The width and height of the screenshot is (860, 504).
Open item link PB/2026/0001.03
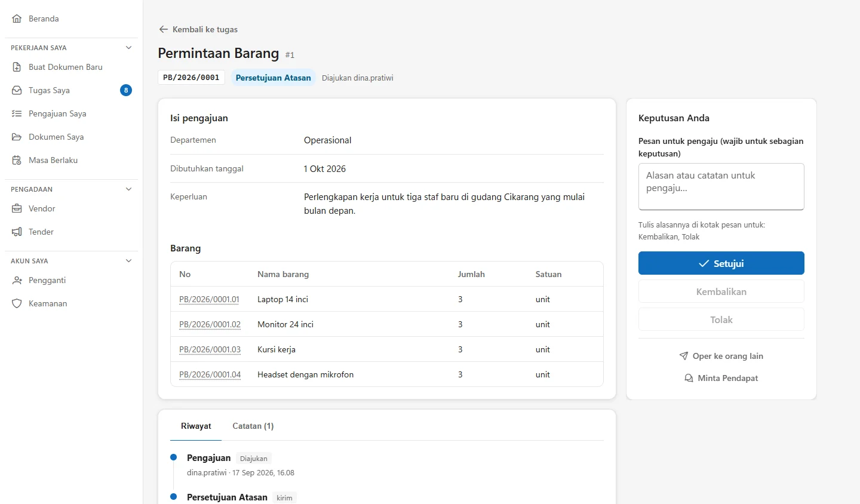click(210, 349)
